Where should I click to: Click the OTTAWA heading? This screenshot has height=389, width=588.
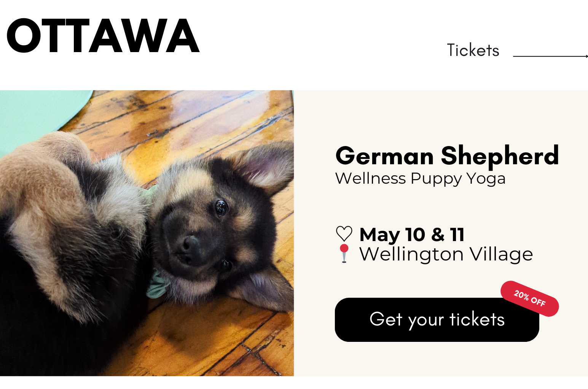tap(103, 36)
